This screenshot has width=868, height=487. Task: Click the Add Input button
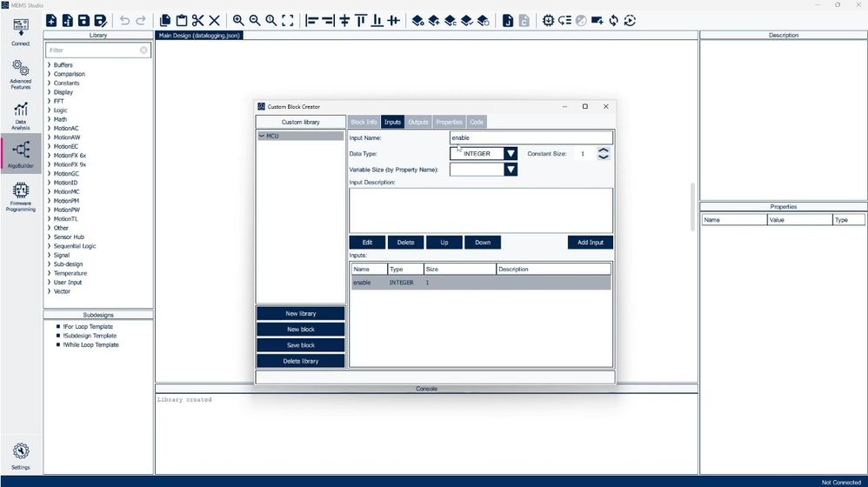(590, 243)
